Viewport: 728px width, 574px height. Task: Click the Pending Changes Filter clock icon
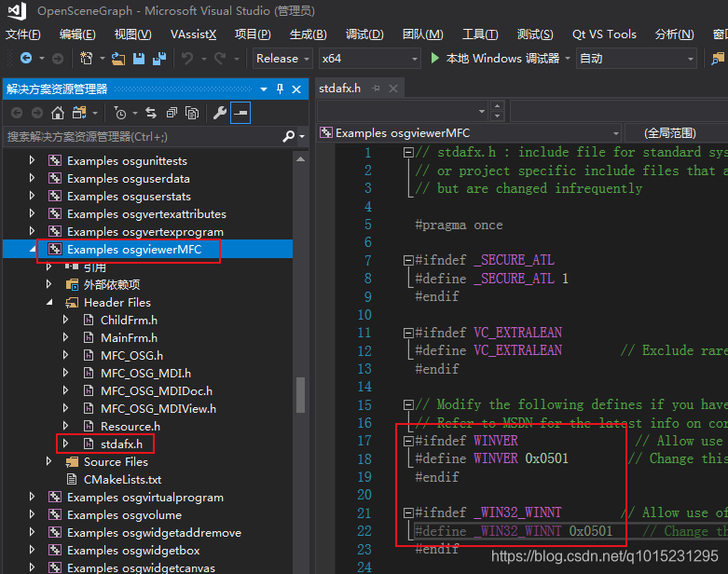120,113
